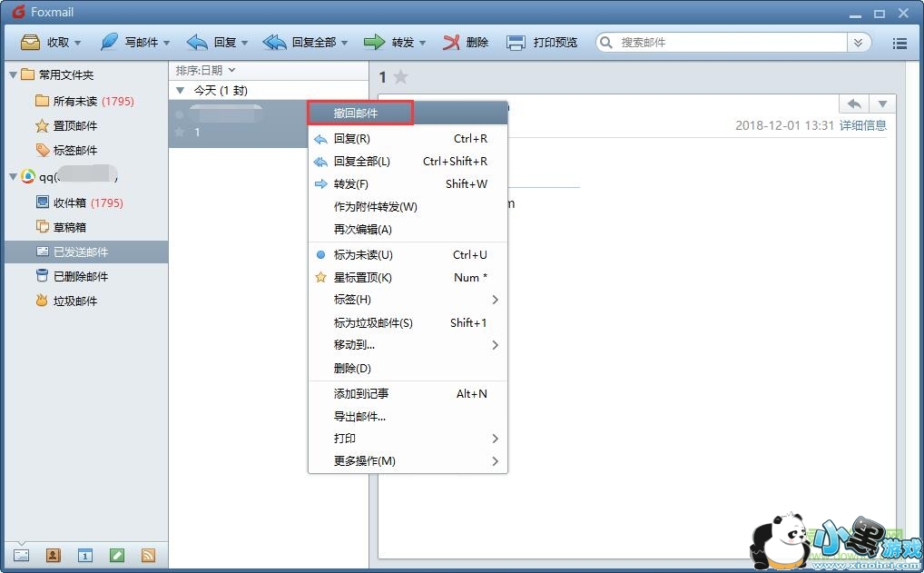Select 标为未读(U) menu entry
Screen dimensions: 924x573
(408, 254)
